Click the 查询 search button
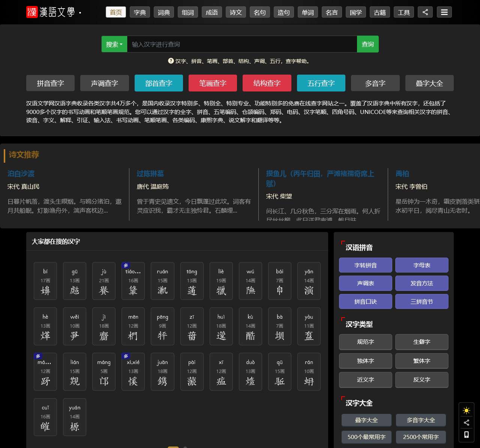Image resolution: width=480 pixels, height=448 pixels. pos(367,44)
